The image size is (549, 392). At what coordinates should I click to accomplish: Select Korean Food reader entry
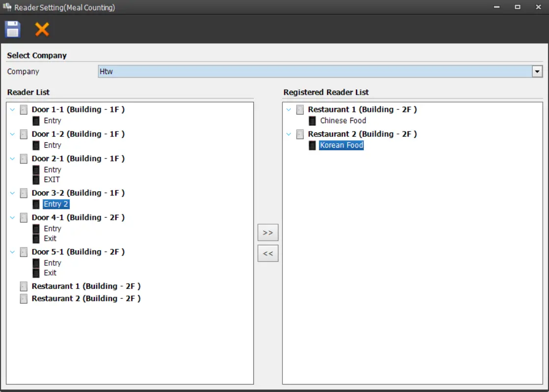point(341,145)
